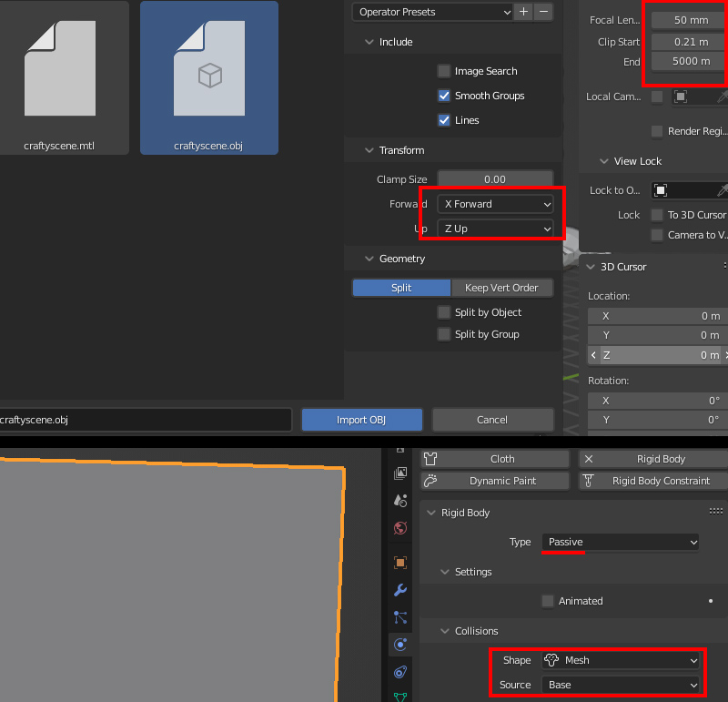The image size is (728, 702).
Task: Open the World properties tab
Action: click(x=400, y=528)
